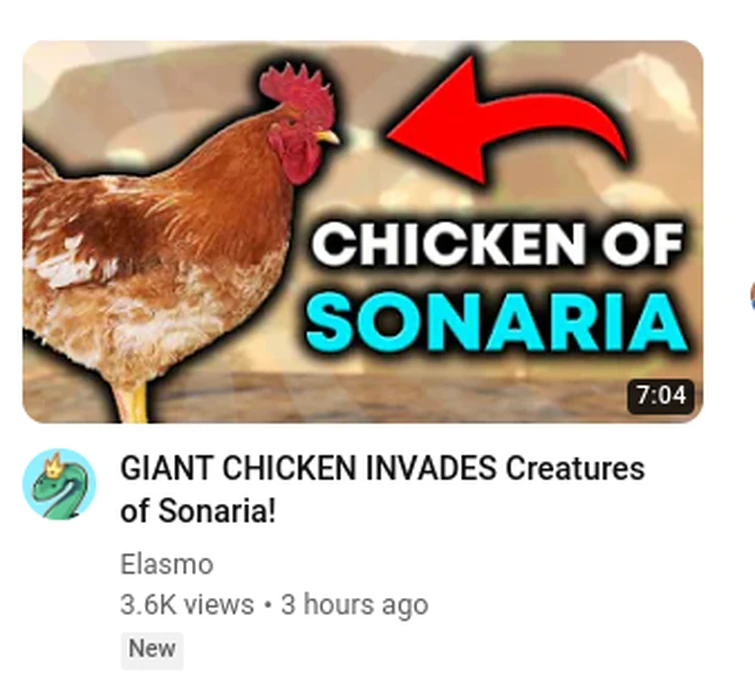Click the word INVADES in the title

430,468
